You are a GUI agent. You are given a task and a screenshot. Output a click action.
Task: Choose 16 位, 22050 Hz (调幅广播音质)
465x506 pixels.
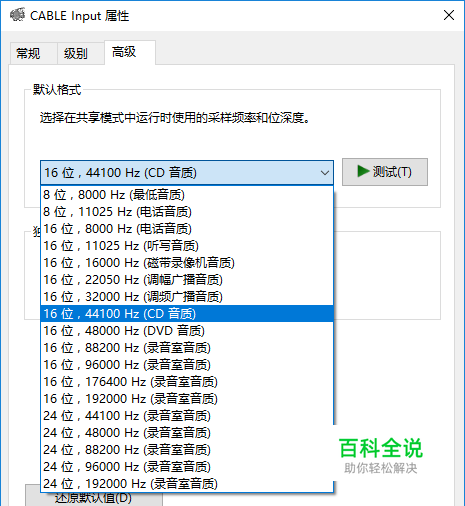(x=187, y=280)
